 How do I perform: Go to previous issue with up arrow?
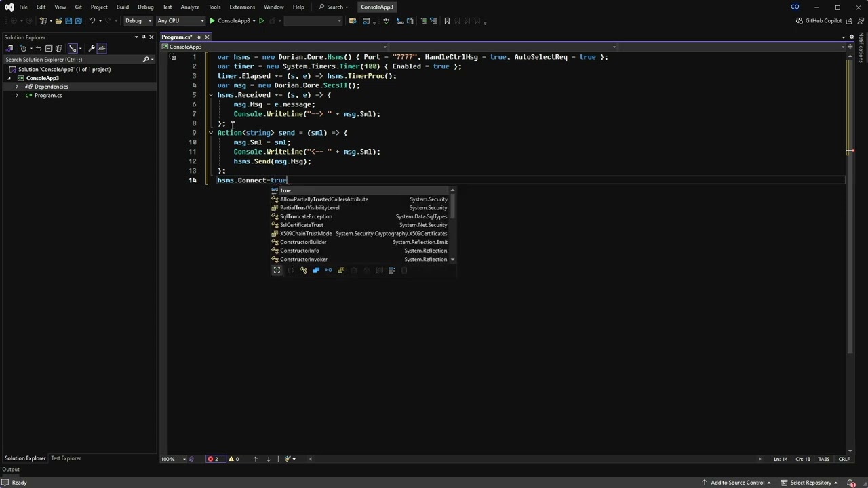tap(256, 460)
